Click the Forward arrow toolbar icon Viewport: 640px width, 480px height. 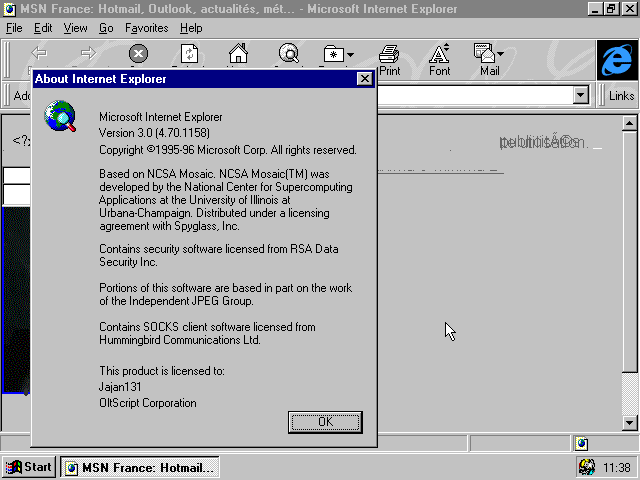pyautogui.click(x=88, y=53)
